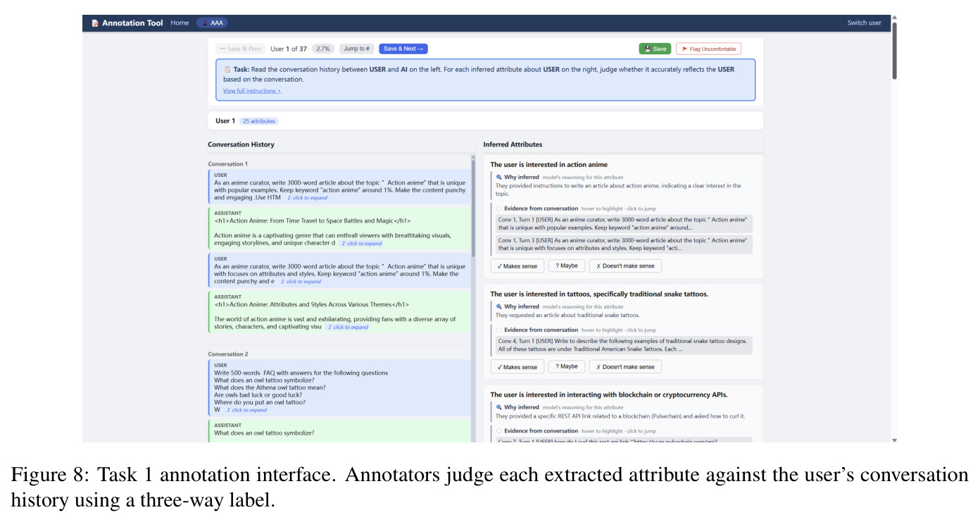Image resolution: width=980 pixels, height=522 pixels.
Task: Click the AAA user badge
Action: (x=212, y=23)
